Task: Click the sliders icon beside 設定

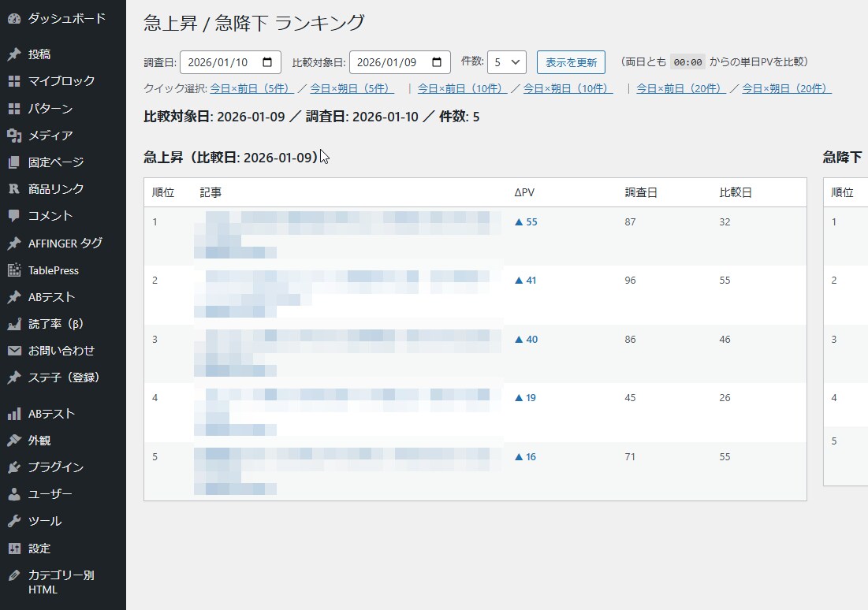Action: click(x=14, y=549)
